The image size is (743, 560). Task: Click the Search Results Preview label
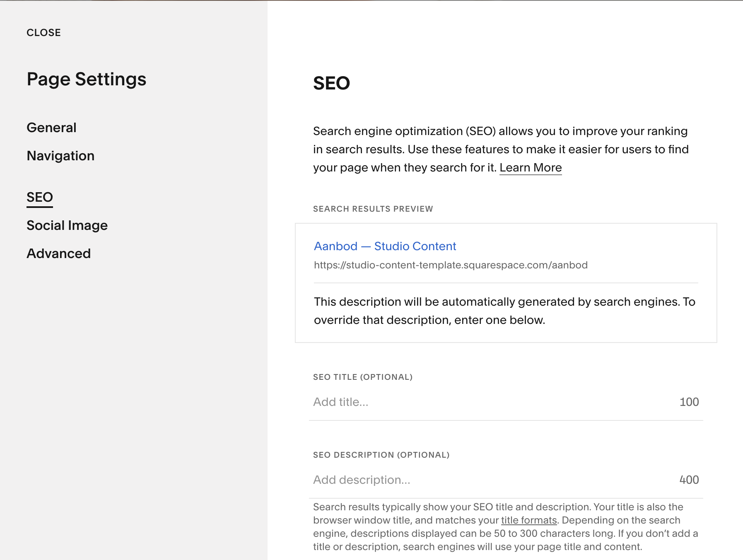[x=373, y=209]
